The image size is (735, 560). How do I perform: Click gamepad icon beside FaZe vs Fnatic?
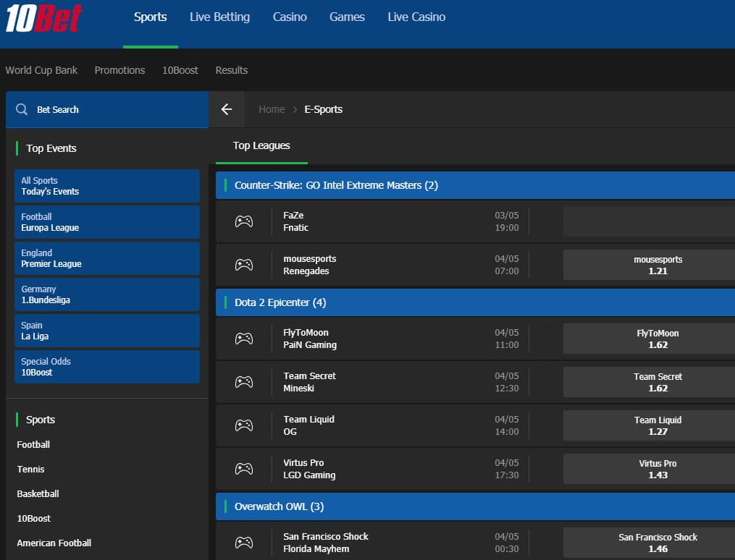pos(244,221)
